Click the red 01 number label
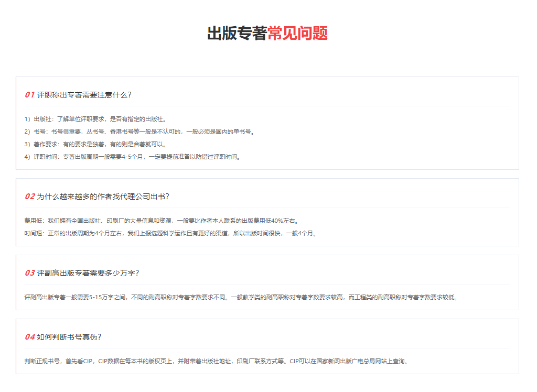The width and height of the screenshot is (537, 392). [29, 95]
